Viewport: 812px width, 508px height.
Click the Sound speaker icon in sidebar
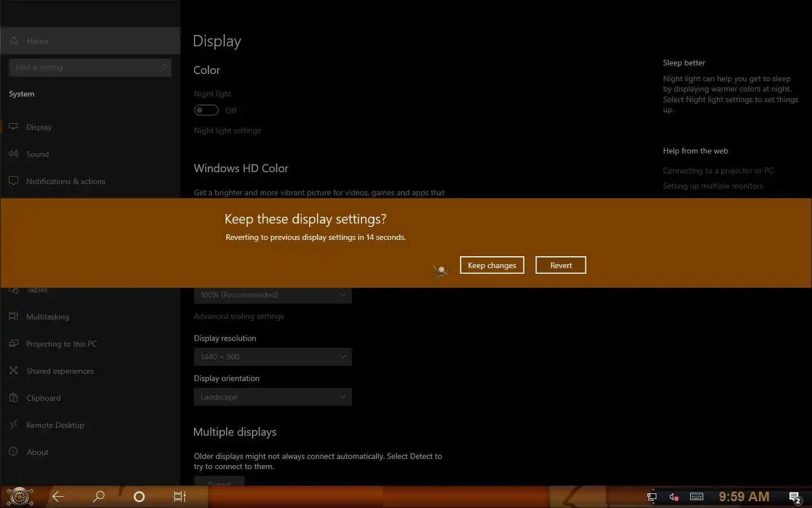(14, 154)
